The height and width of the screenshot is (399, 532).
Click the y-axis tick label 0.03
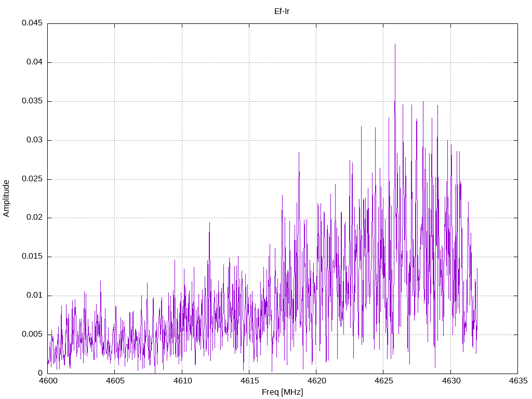pyautogui.click(x=35, y=140)
